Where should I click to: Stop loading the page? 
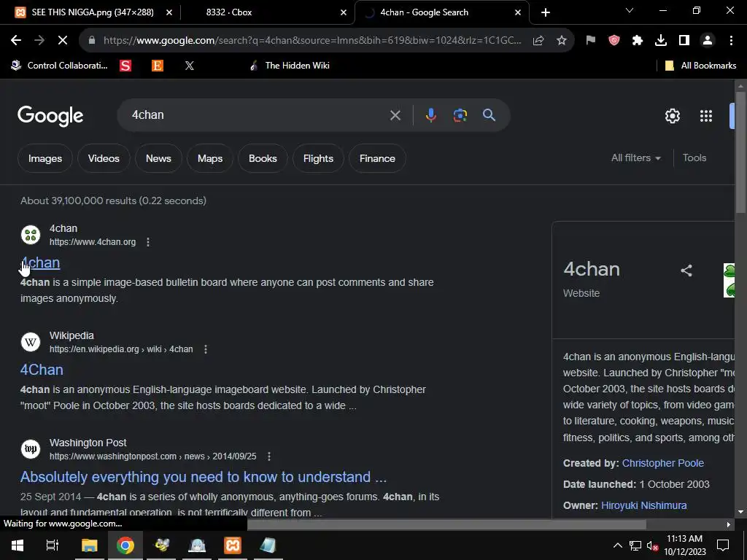[63, 41]
